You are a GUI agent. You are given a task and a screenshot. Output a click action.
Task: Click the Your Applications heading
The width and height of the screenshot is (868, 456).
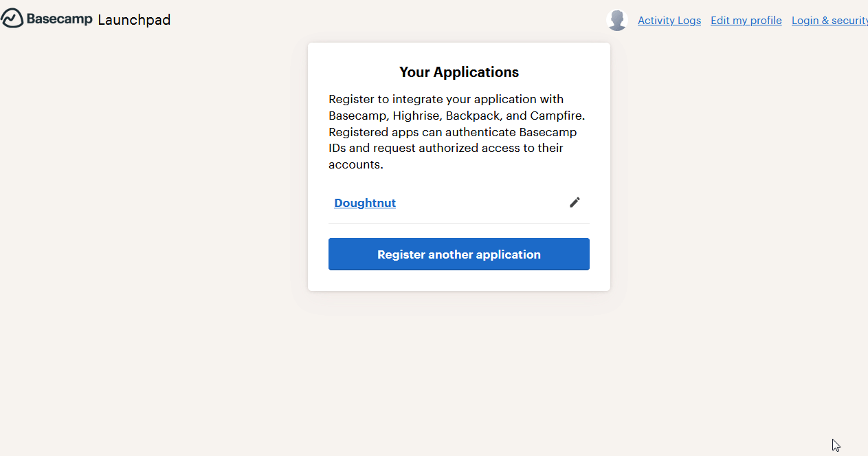(459, 72)
